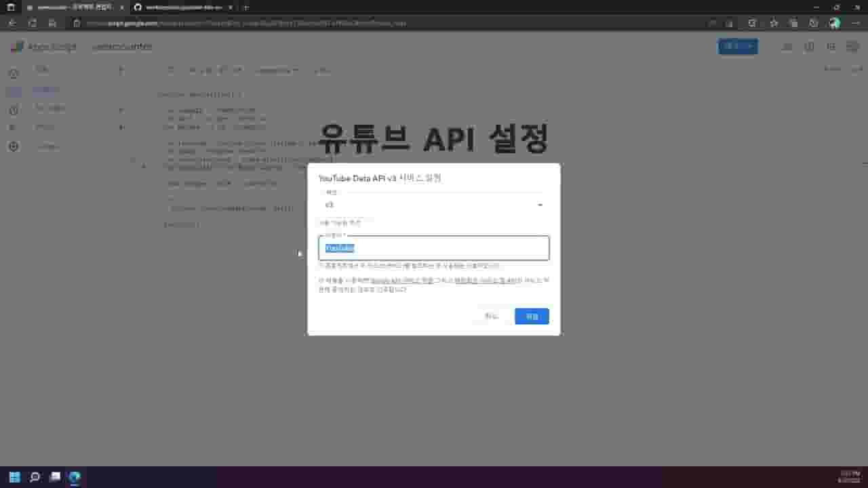Screen dimensions: 868x488
Task: Add a service with Services plus icon
Action: pyautogui.click(x=121, y=127)
